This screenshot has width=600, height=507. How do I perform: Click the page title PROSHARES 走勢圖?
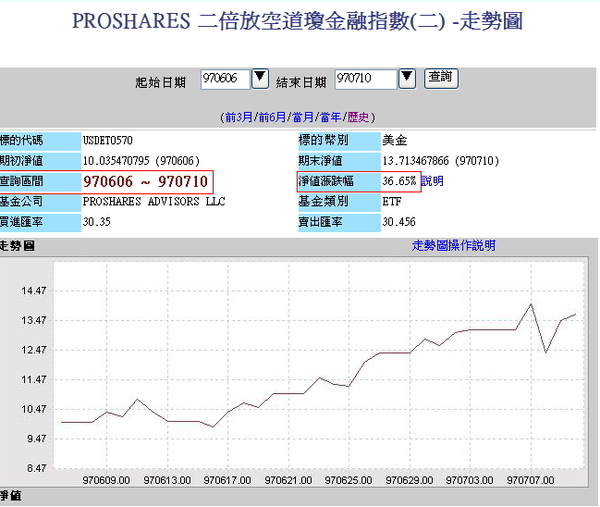coord(297,21)
